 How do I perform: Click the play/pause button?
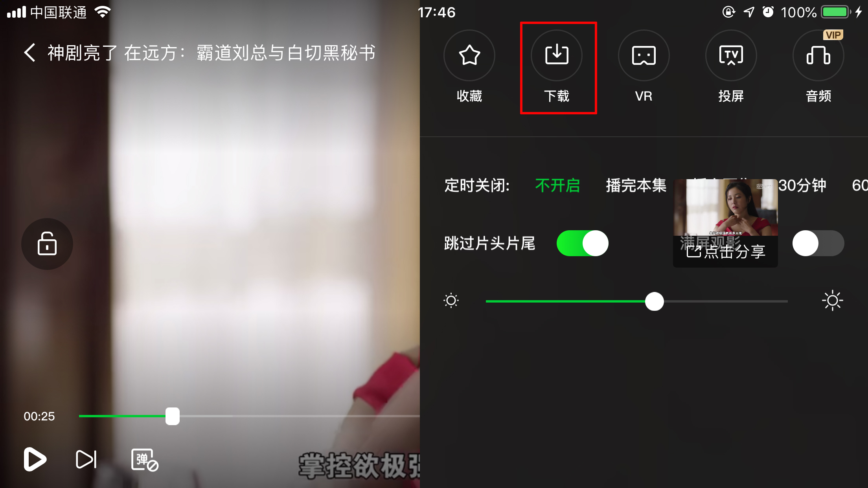pyautogui.click(x=34, y=459)
